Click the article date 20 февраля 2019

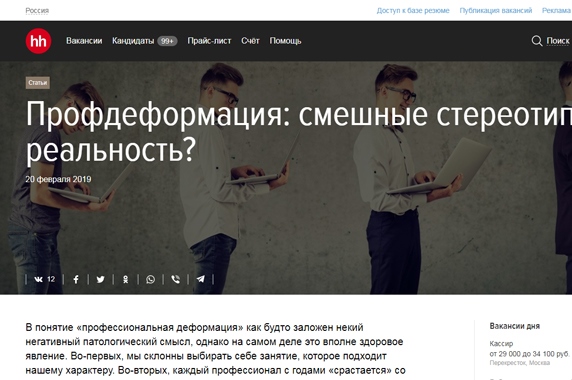pyautogui.click(x=58, y=179)
